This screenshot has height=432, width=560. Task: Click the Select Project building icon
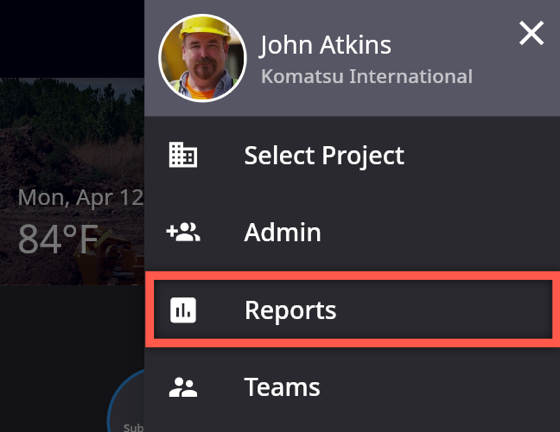coord(183,155)
